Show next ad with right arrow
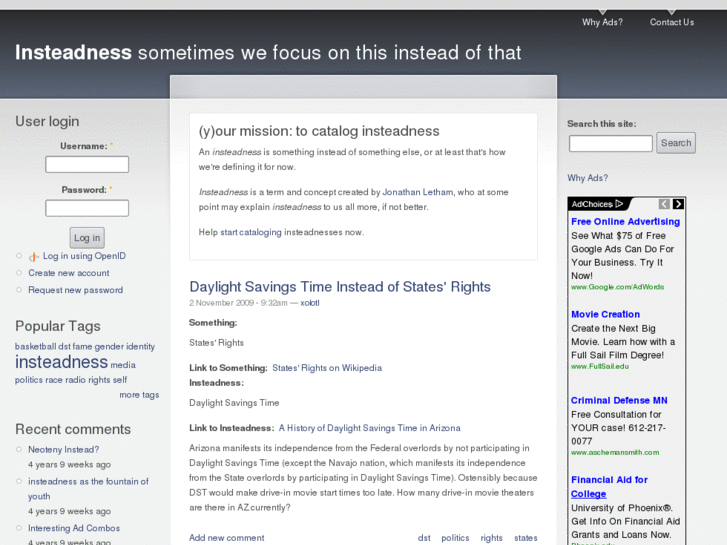Screen dimensions: 727x545 click(x=678, y=204)
